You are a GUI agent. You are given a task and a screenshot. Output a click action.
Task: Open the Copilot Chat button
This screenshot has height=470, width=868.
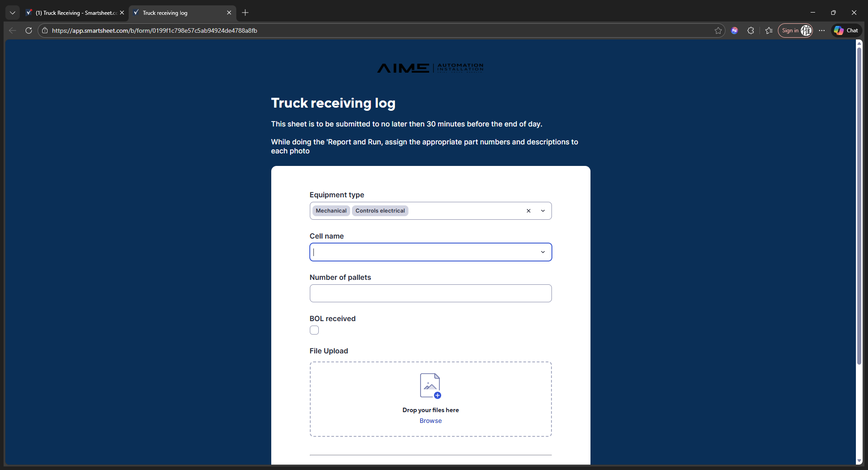(x=846, y=30)
